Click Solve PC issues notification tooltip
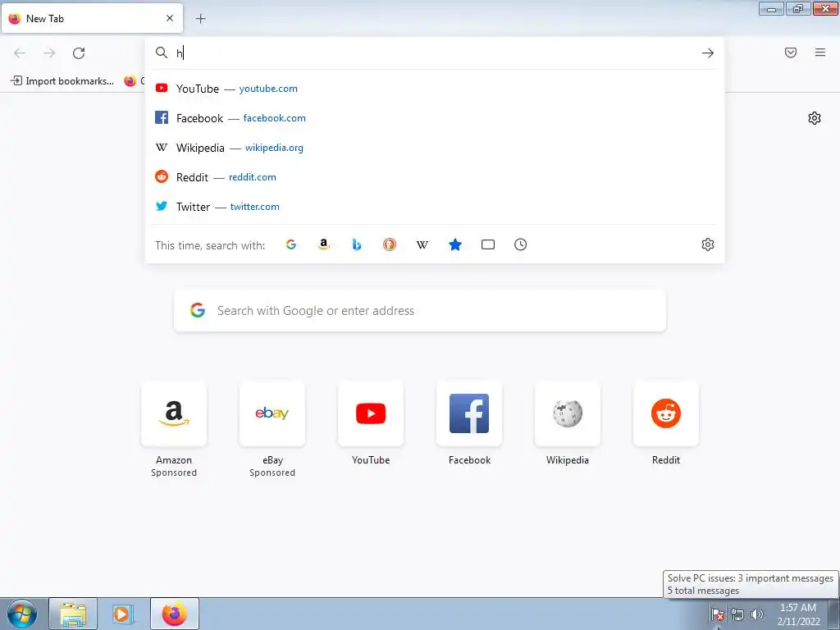Screen dimensions: 840x630 point(750,584)
